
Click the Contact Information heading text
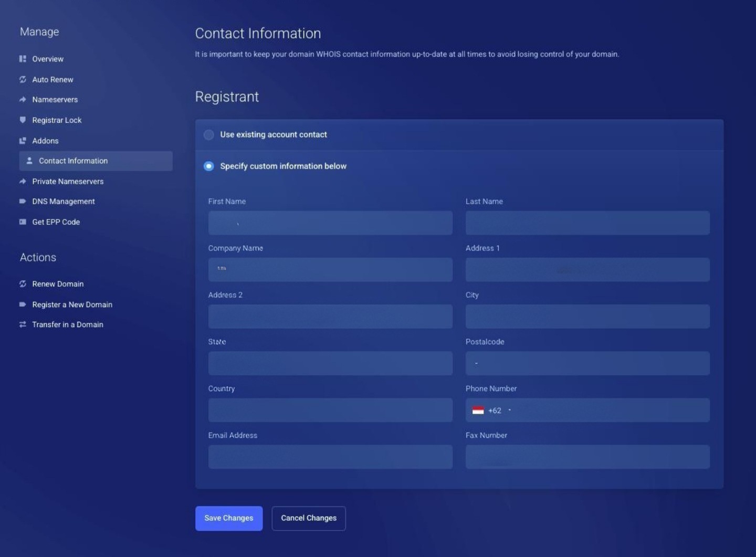point(258,33)
